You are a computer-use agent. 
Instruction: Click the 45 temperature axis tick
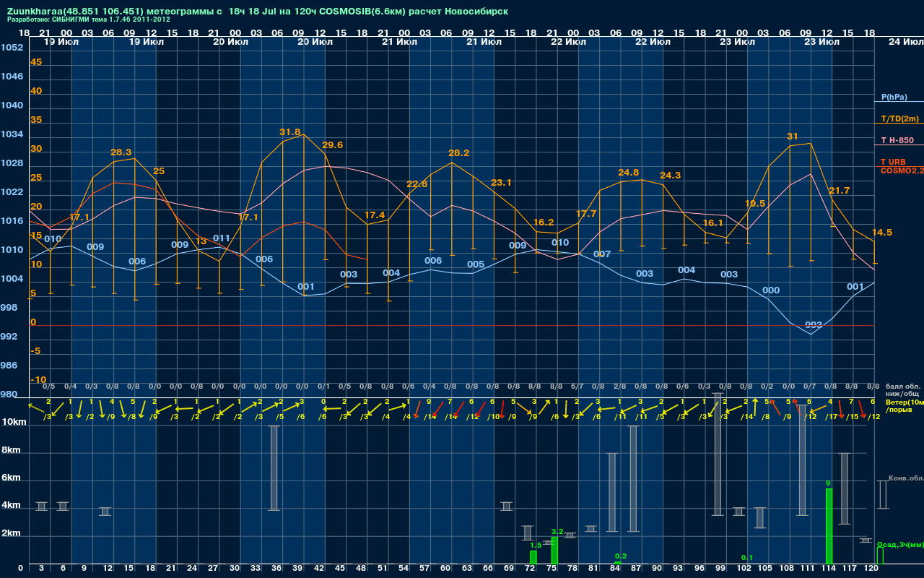36,62
